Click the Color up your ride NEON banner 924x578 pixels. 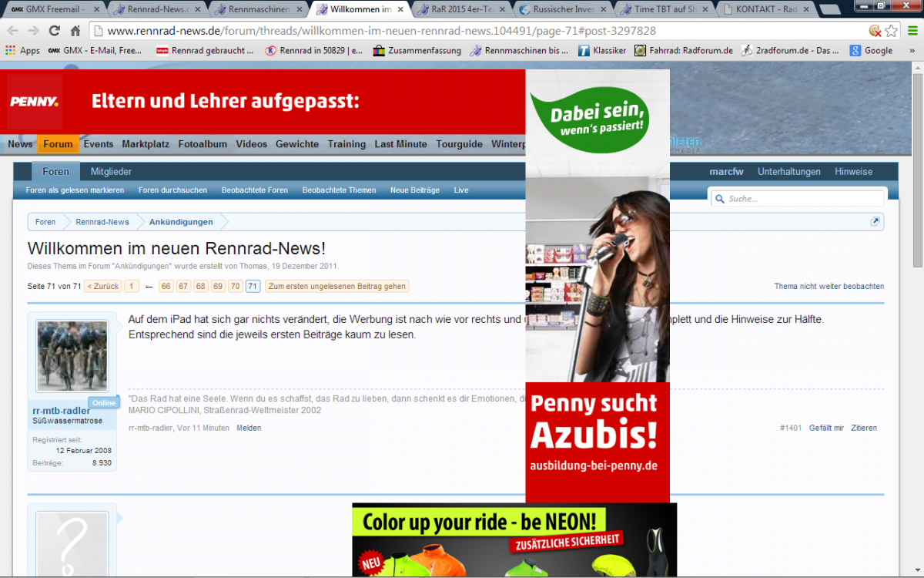point(514,539)
